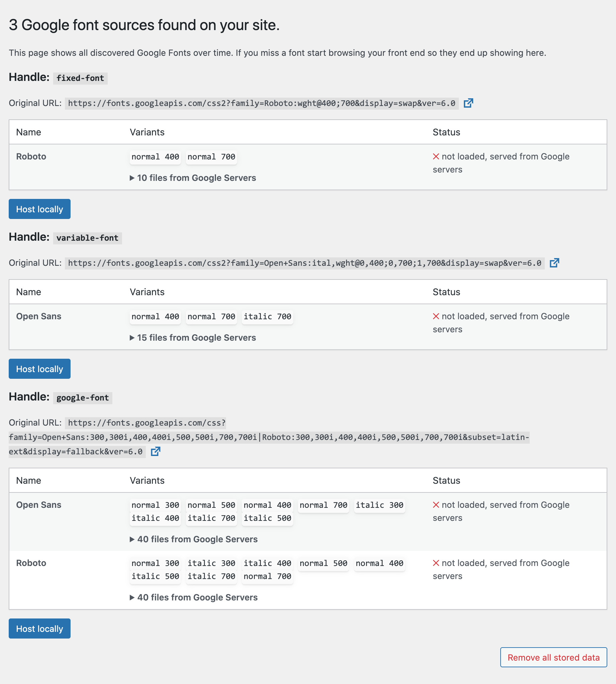Click Host locally for the google-font handle
The width and height of the screenshot is (616, 684).
(x=39, y=629)
